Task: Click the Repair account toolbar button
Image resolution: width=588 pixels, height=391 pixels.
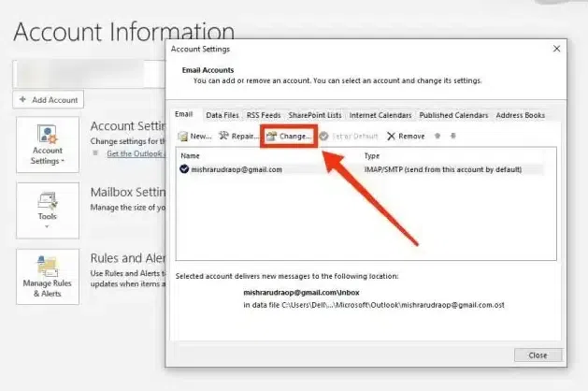Action: click(238, 137)
